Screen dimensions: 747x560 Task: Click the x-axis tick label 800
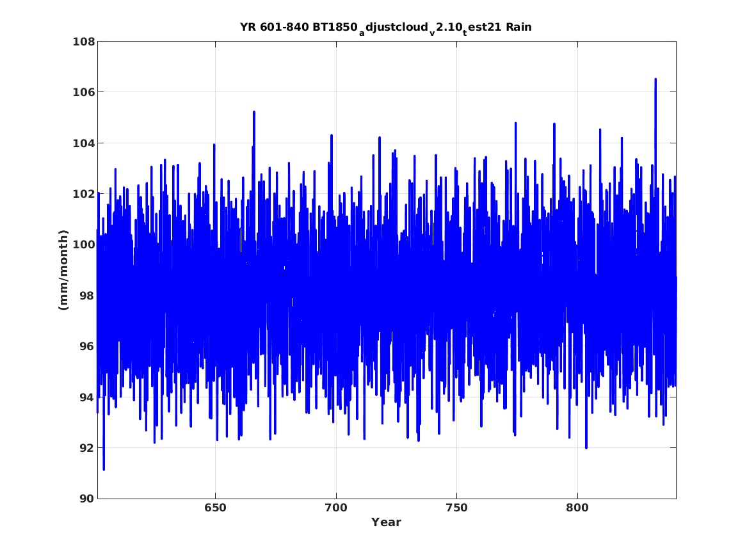tap(577, 508)
